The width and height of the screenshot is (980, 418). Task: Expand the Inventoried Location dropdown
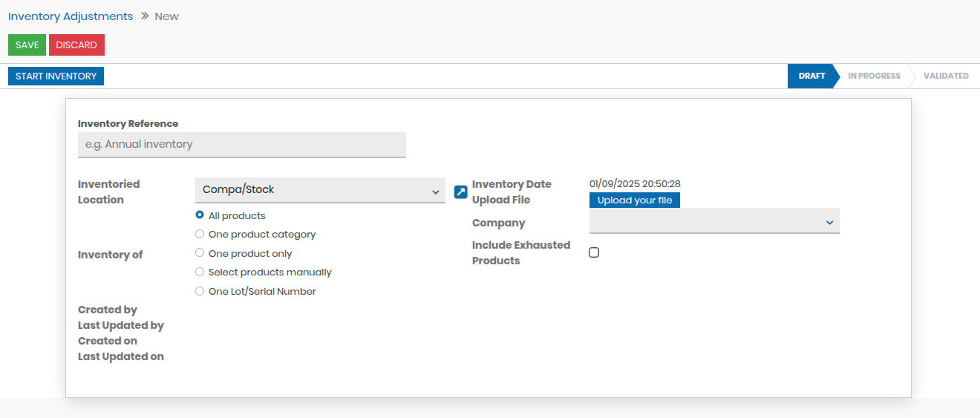pyautogui.click(x=320, y=190)
